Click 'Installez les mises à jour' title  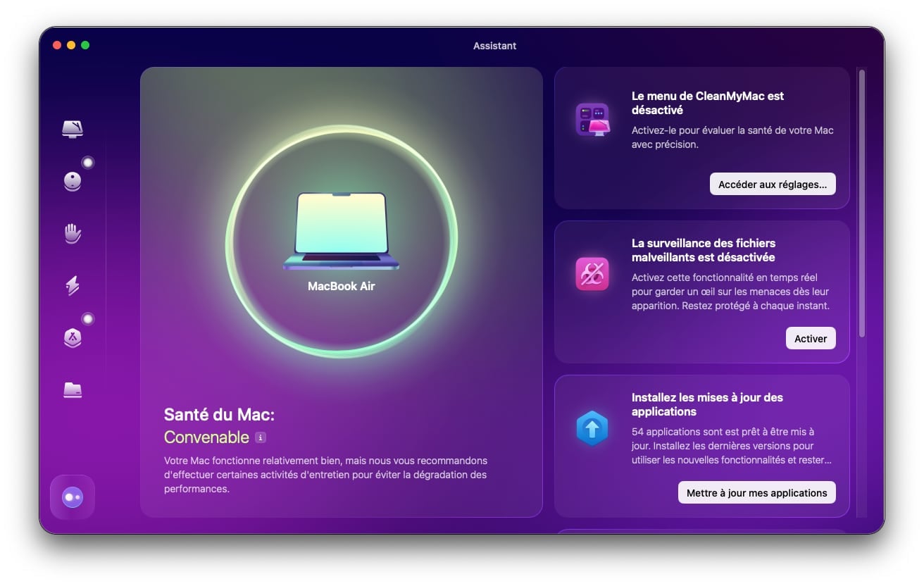click(x=707, y=404)
